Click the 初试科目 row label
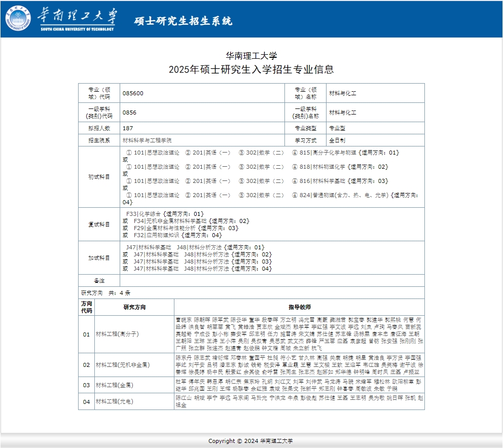Image resolution: width=503 pixels, height=448 pixels. coord(99,177)
